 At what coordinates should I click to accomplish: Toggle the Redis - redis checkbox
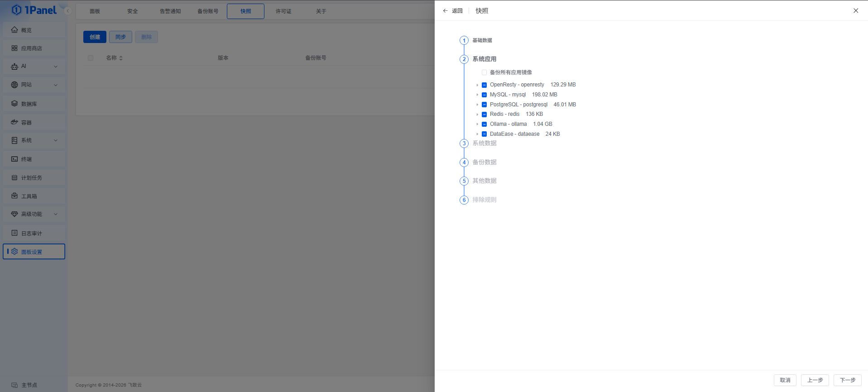(484, 114)
